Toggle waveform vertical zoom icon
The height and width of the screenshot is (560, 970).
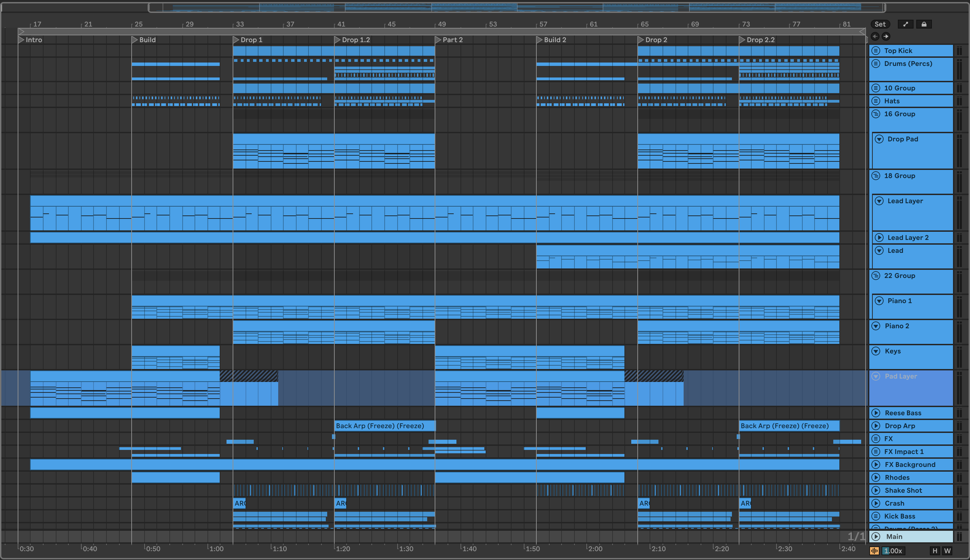point(874,551)
